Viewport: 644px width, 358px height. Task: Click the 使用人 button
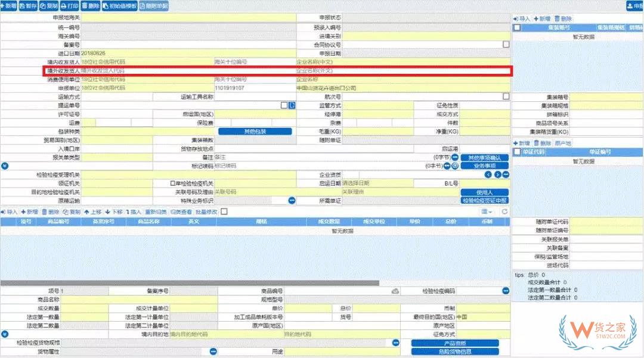[x=485, y=192]
